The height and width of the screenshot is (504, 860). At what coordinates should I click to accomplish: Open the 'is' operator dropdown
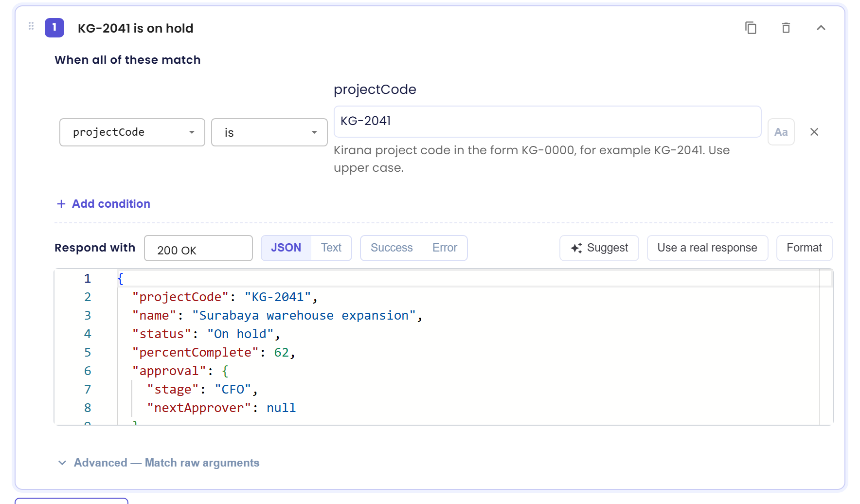269,132
